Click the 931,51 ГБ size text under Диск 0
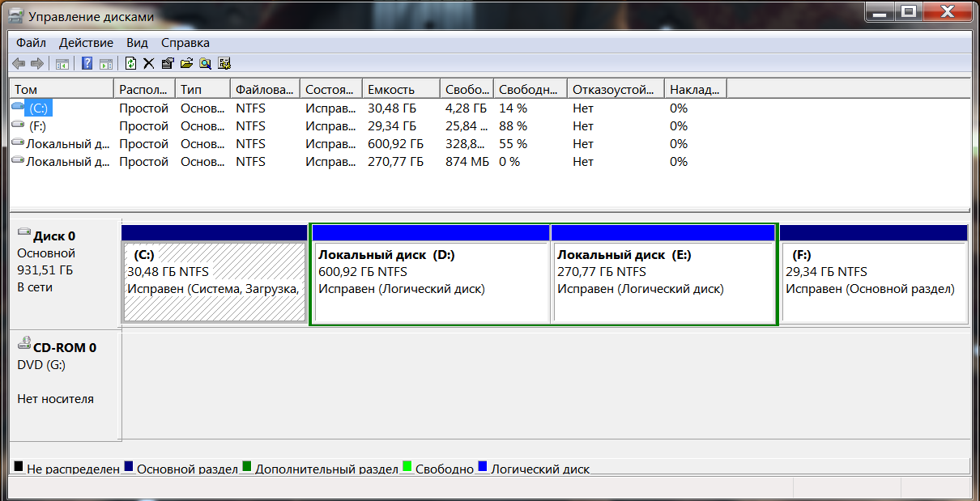Image resolution: width=980 pixels, height=501 pixels. click(45, 270)
